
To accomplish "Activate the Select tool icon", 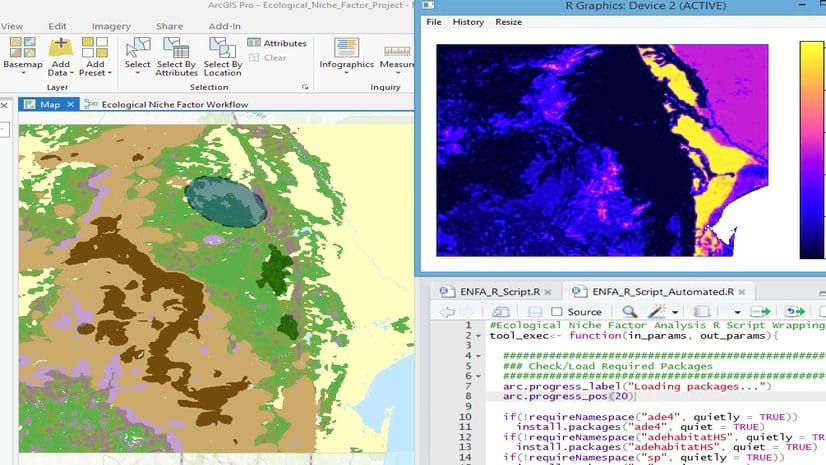I will tap(137, 47).
